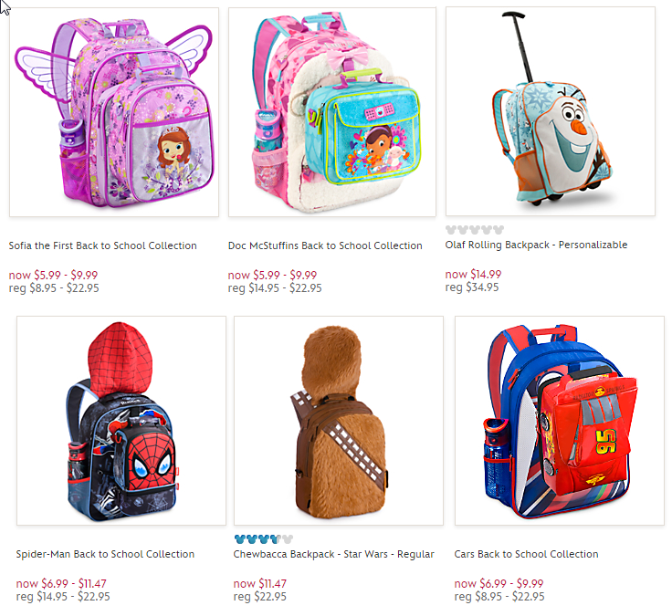Screen dimensions: 672x616
Task: Open the Chewbacca backpack image
Action: pyautogui.click(x=339, y=421)
